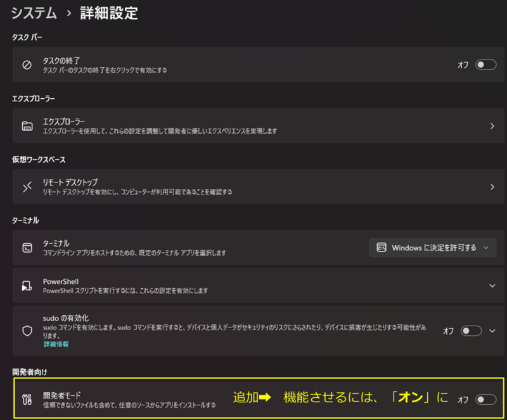This screenshot has height=420, width=507.
Task: Click the sudo shield icon
Action: click(x=27, y=331)
